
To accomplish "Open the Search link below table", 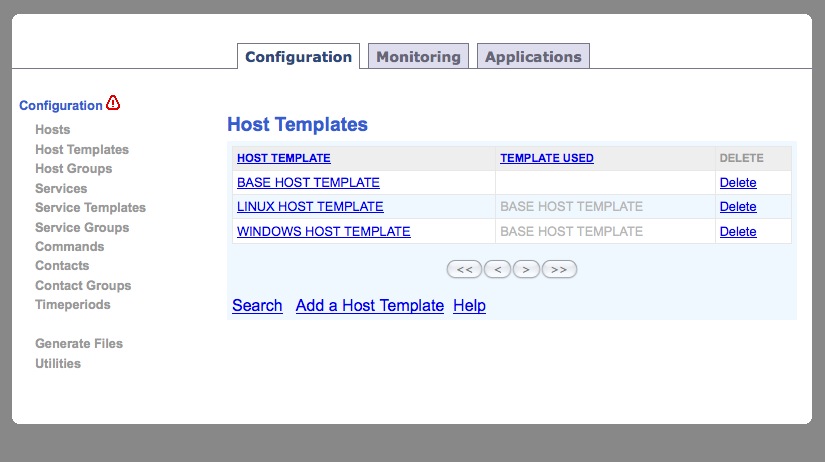I will point(257,305).
